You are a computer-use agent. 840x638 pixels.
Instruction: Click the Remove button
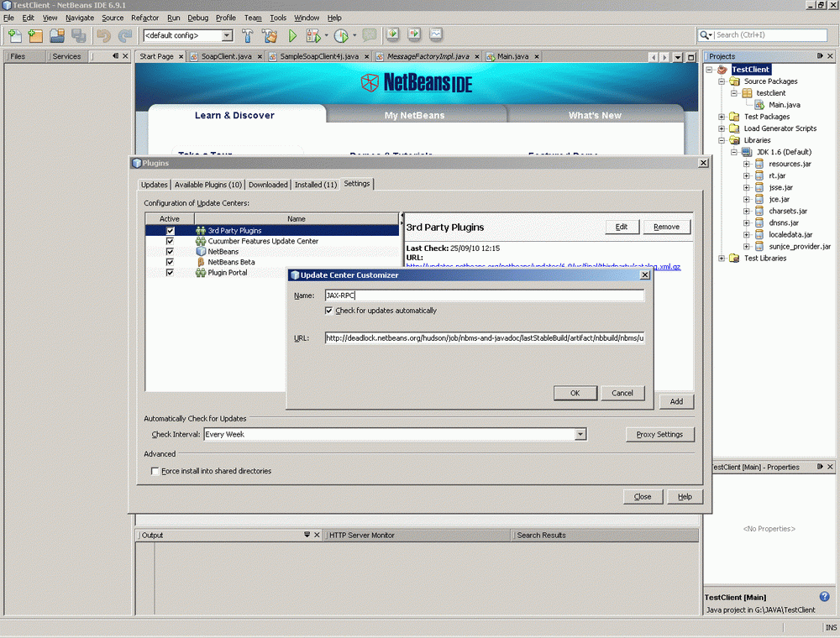[x=666, y=227]
